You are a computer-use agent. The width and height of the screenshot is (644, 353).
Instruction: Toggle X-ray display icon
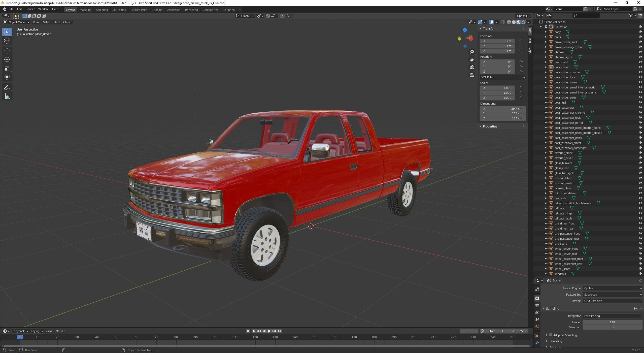tap(502, 22)
